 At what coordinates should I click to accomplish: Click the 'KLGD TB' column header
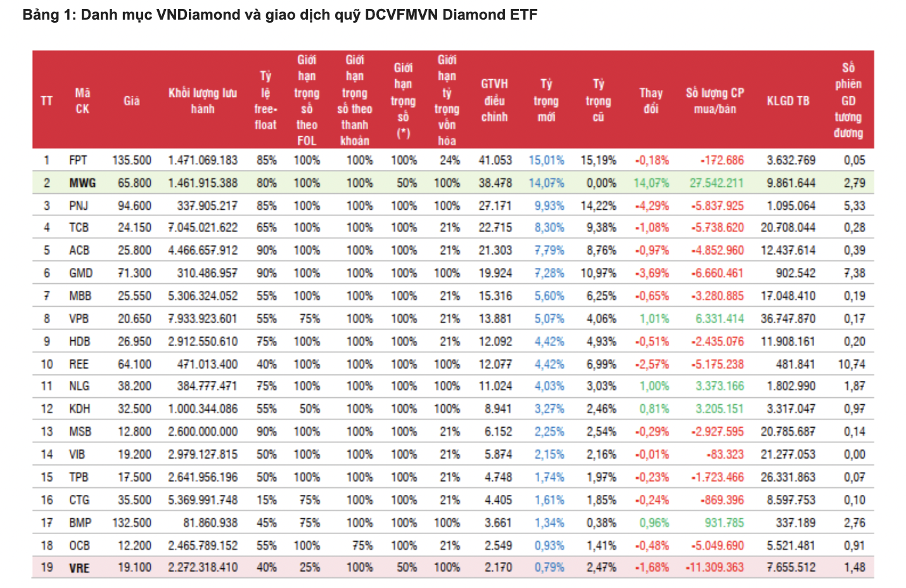pos(788,101)
